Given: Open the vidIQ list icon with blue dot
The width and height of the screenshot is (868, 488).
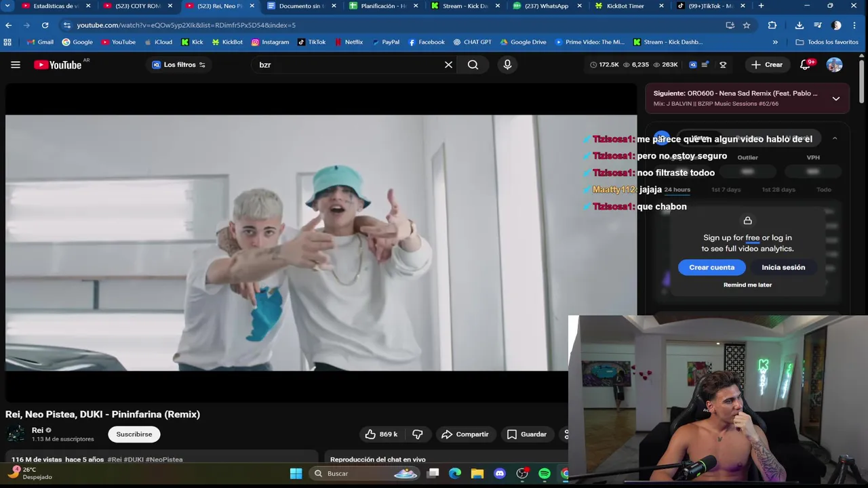Looking at the screenshot, I should pyautogui.click(x=705, y=64).
